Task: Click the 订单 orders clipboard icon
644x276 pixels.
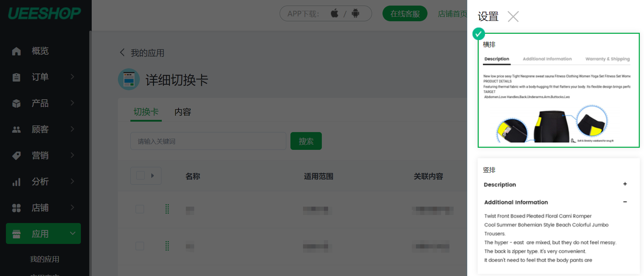Action: click(16, 77)
